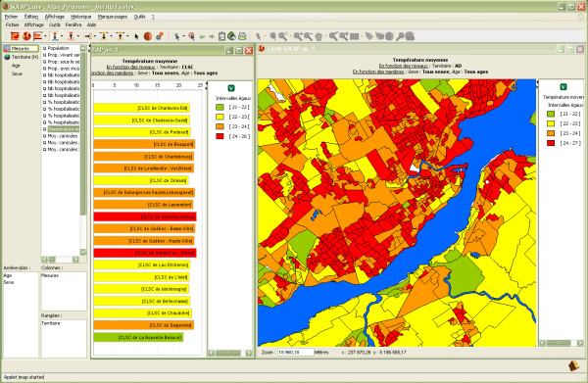Screen dimensions: 588x383
Task: Click 'En fonction des niveaux' in map window
Action: pos(403,66)
